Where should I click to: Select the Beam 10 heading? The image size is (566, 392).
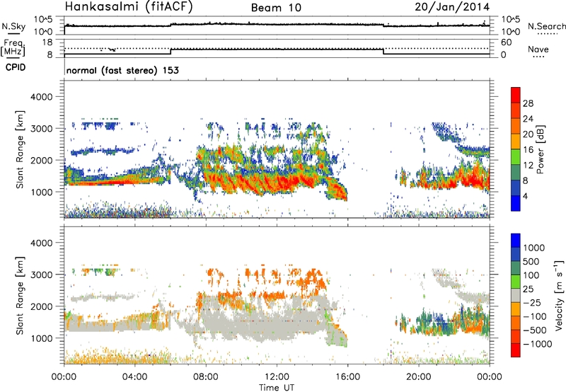(x=276, y=8)
